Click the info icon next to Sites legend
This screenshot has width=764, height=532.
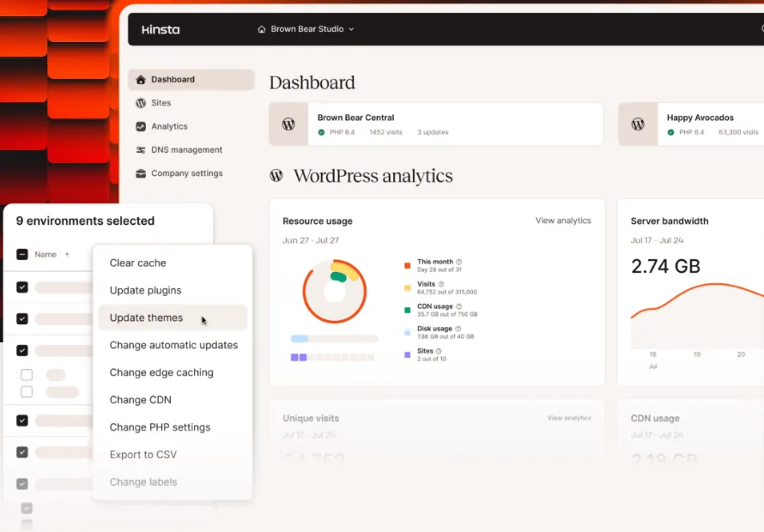point(439,351)
